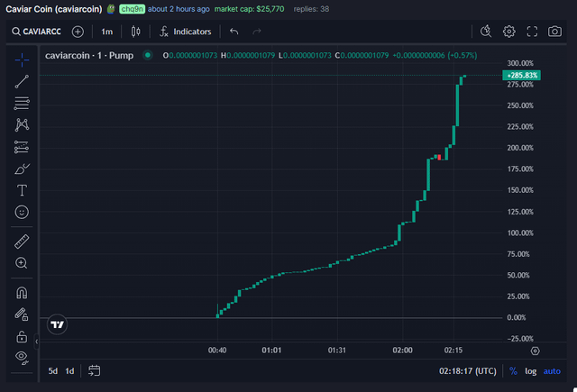Select the brush drawing tool

[x=22, y=169]
